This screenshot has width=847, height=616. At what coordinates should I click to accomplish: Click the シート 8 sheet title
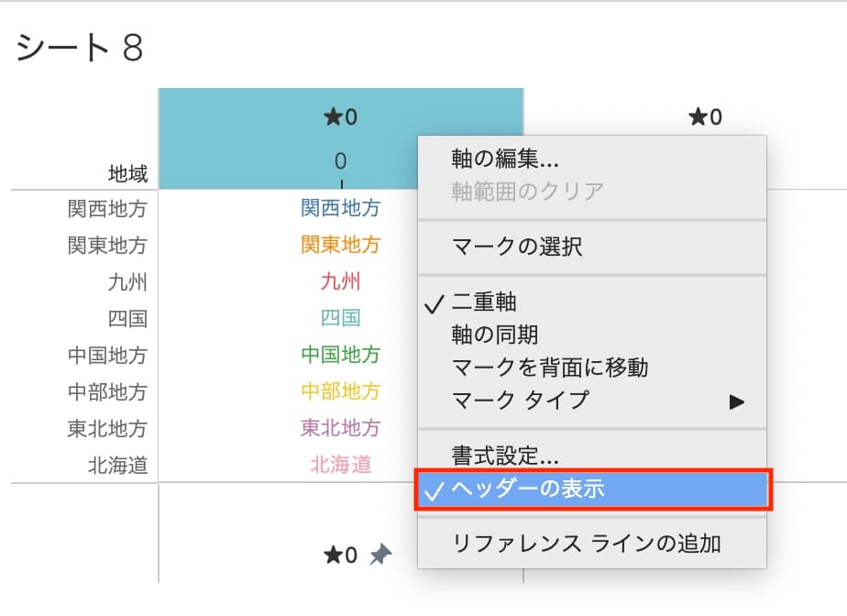click(x=80, y=48)
